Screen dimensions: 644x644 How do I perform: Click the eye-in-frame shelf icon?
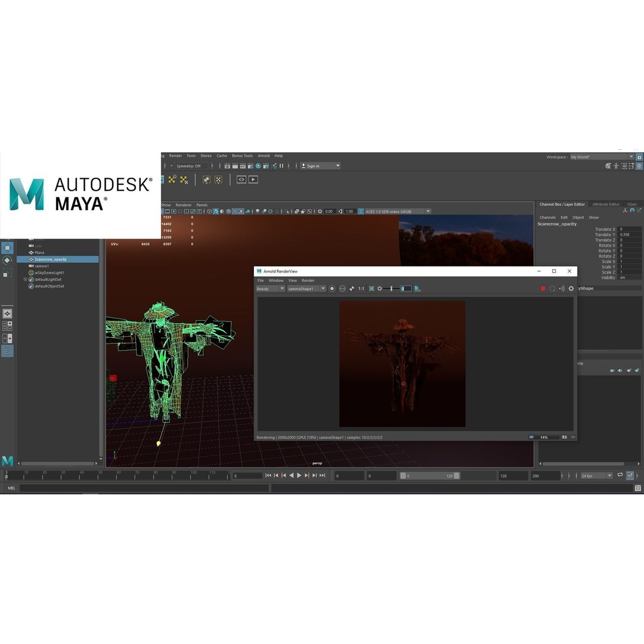pos(241,179)
